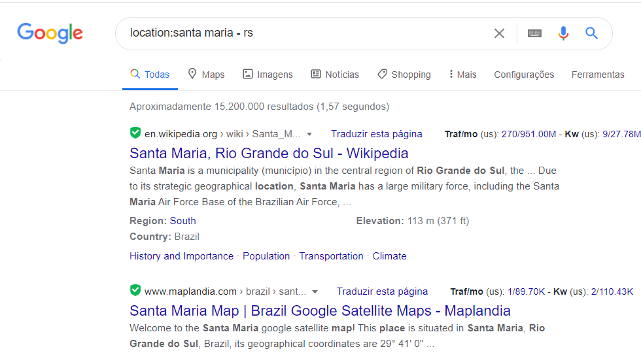This screenshot has width=641, height=364.
Task: Clear the search query with X icon
Action: tap(499, 33)
